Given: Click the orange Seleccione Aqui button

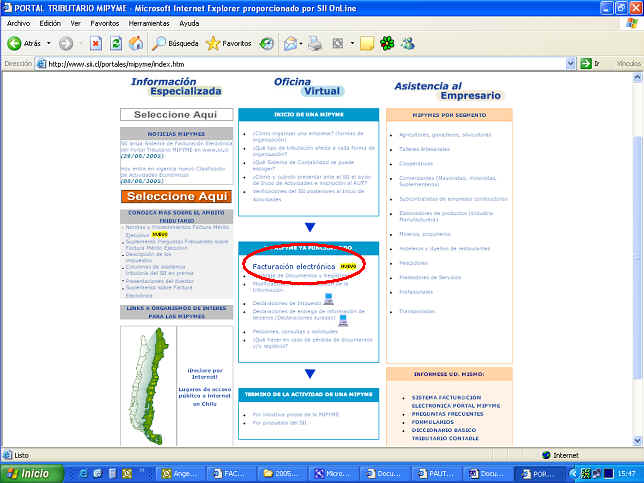Looking at the screenshot, I should 177,196.
